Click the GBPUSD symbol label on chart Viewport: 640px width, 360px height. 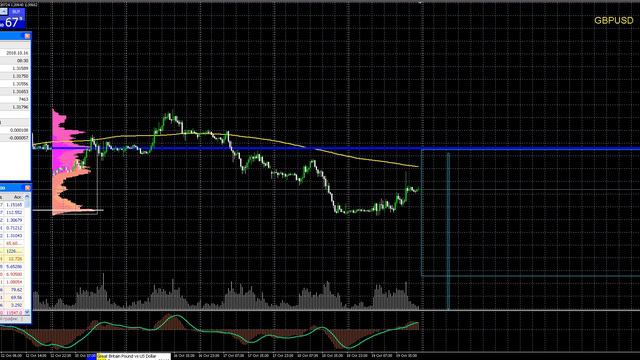coord(613,20)
